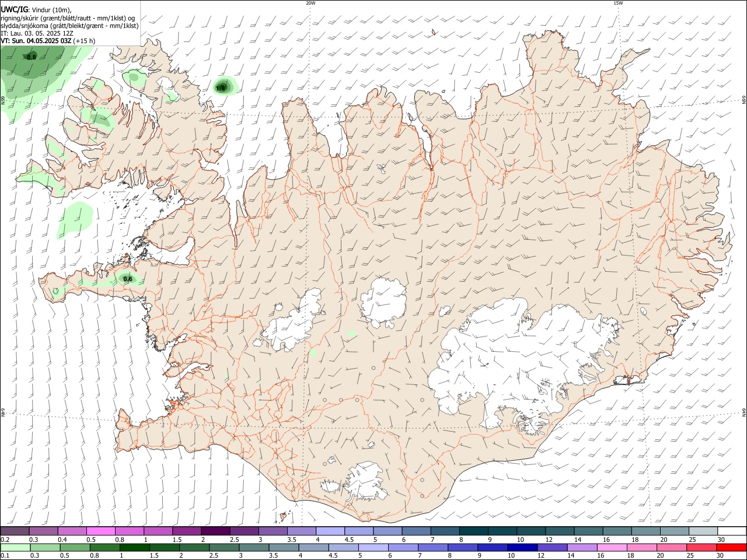Click the darkest green 1–1.5 swatch, lower legend
This screenshot has height=560, width=747.
tap(134, 547)
